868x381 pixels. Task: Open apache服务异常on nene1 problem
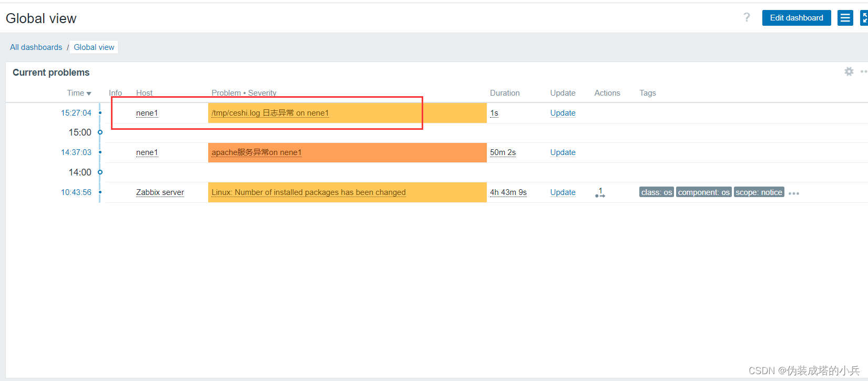[257, 152]
